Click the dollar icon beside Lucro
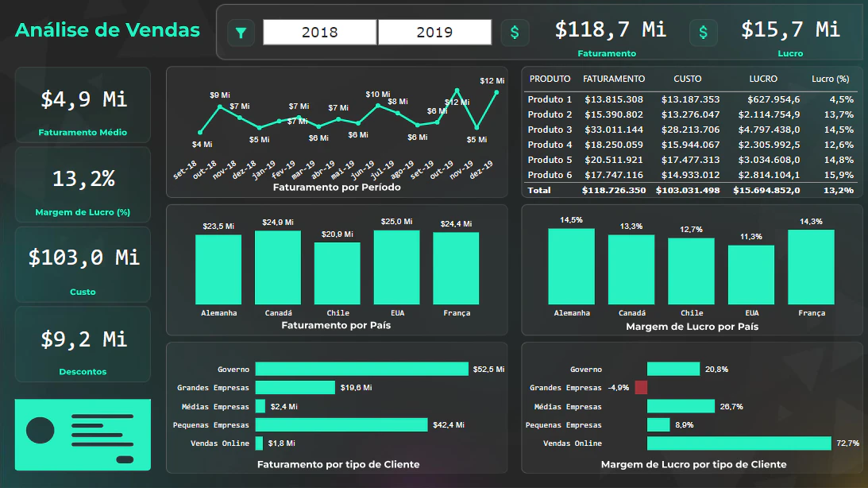Viewport: 868px width, 488px height. coord(703,33)
